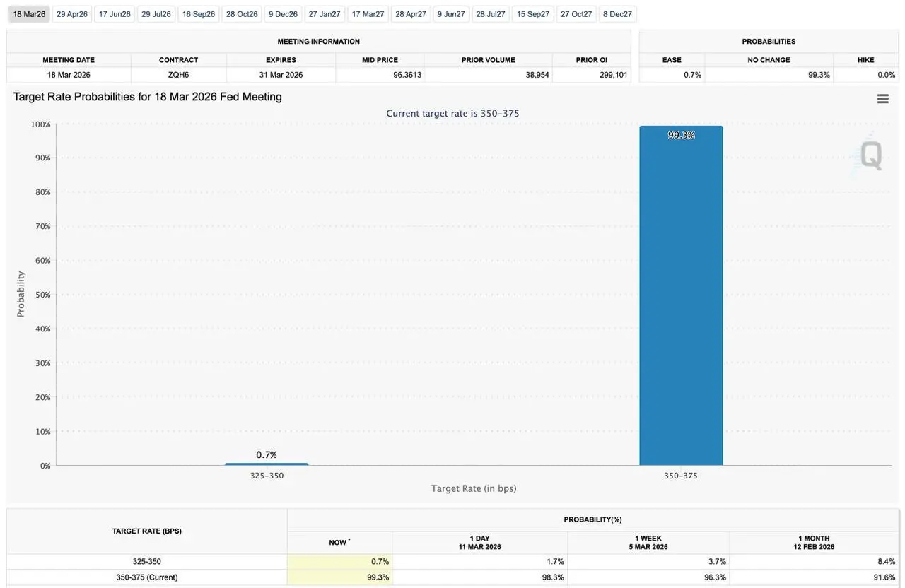
Task: Show the 28 Apr27 meeting tab
Action: 411,14
